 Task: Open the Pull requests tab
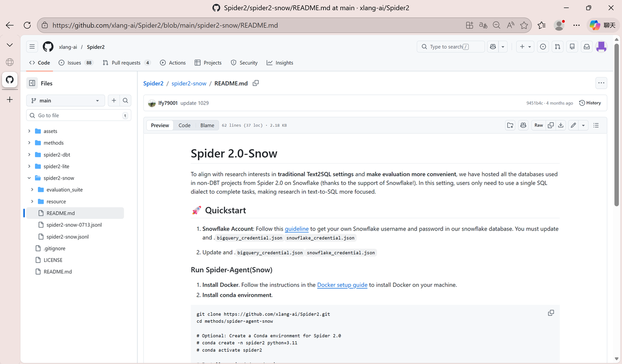point(126,63)
